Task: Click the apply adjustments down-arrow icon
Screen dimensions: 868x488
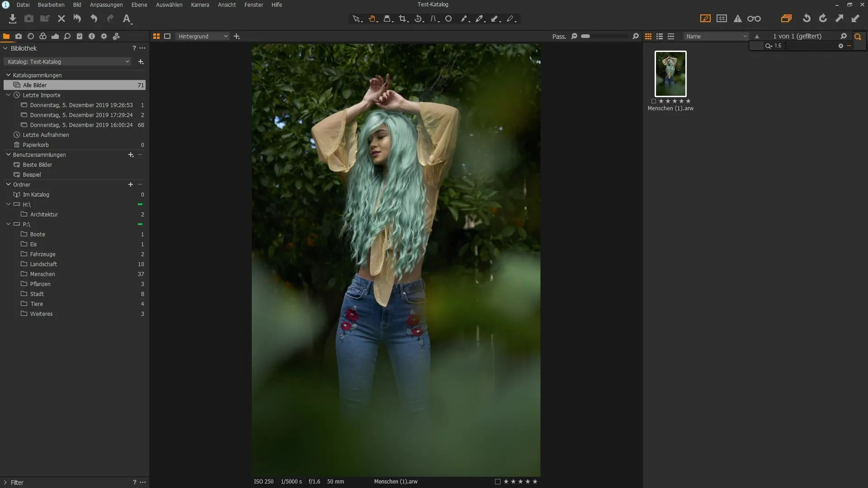Action: pos(855,19)
